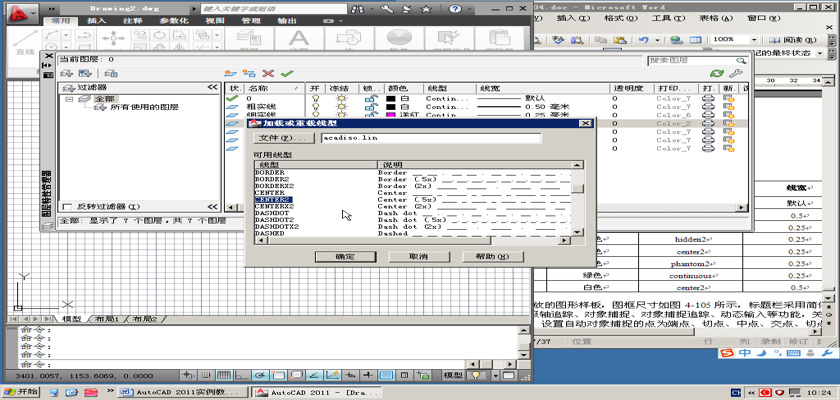
Task: Click 文件(F)... button in linetype dialog
Action: coord(283,138)
